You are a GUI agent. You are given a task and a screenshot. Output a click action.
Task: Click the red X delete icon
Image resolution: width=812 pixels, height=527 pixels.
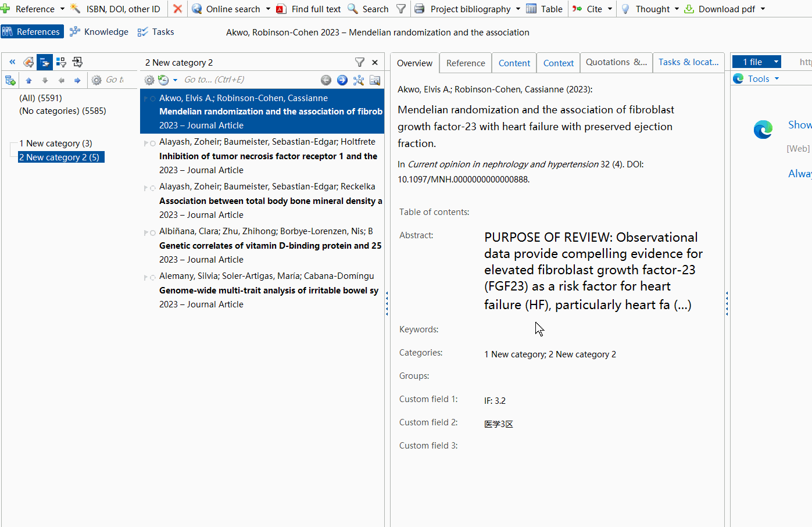click(178, 9)
